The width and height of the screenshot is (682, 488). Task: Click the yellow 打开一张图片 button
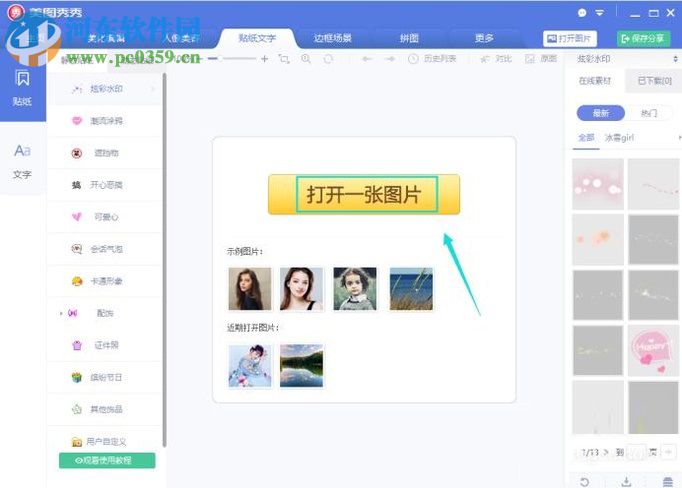[x=364, y=194]
